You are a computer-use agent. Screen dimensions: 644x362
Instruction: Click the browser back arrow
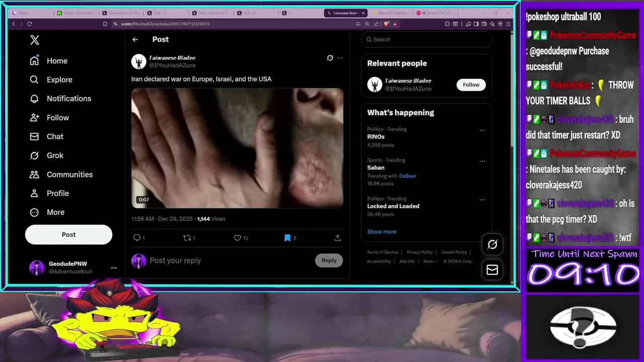click(x=14, y=24)
